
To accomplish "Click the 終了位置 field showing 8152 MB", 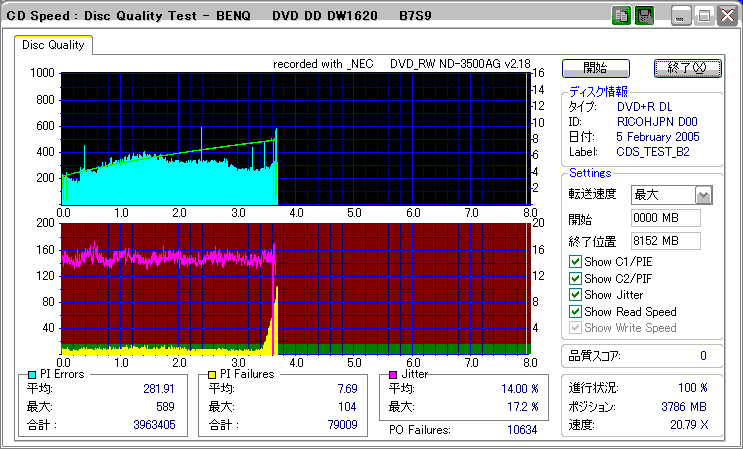I will tap(666, 241).
